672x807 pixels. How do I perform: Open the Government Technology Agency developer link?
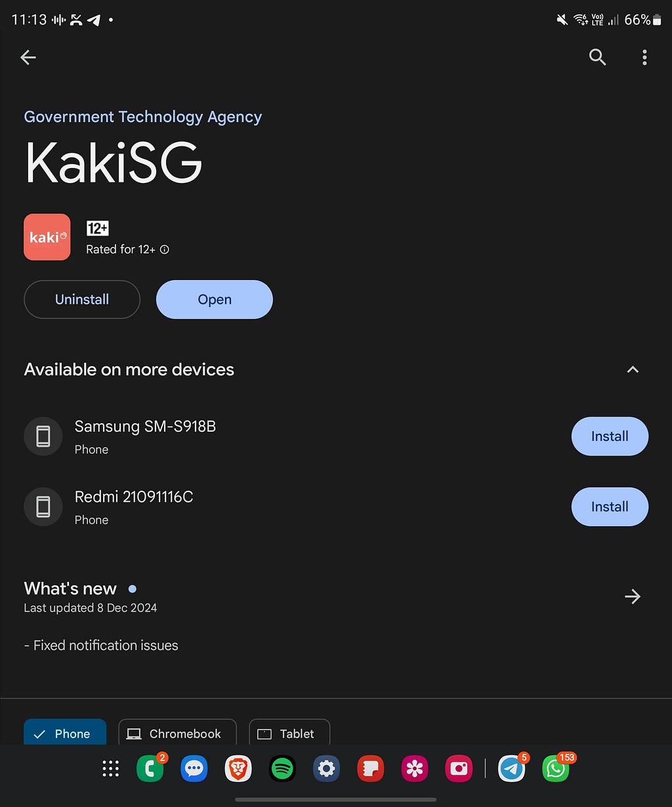click(143, 117)
